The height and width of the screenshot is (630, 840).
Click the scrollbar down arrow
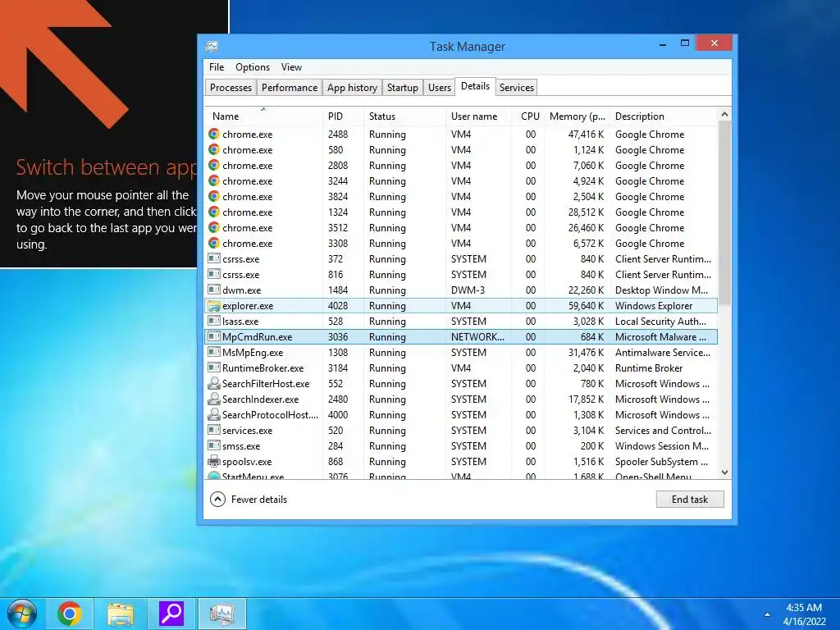click(x=724, y=472)
